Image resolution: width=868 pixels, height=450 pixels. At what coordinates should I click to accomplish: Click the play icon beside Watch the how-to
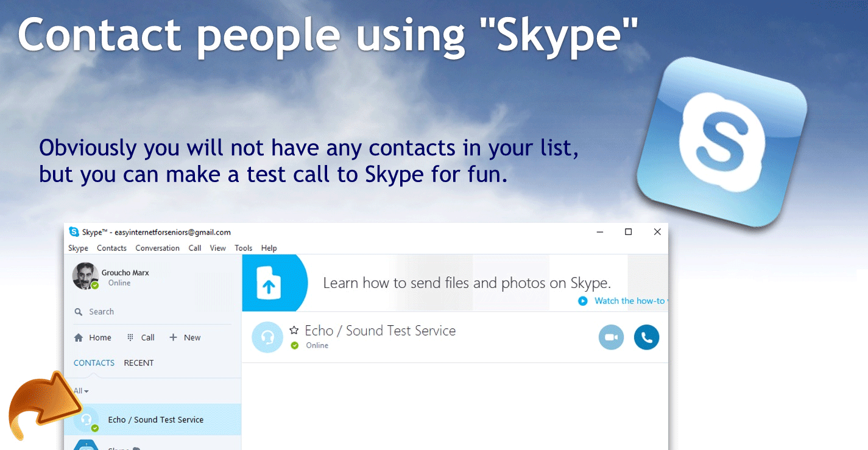(x=583, y=301)
